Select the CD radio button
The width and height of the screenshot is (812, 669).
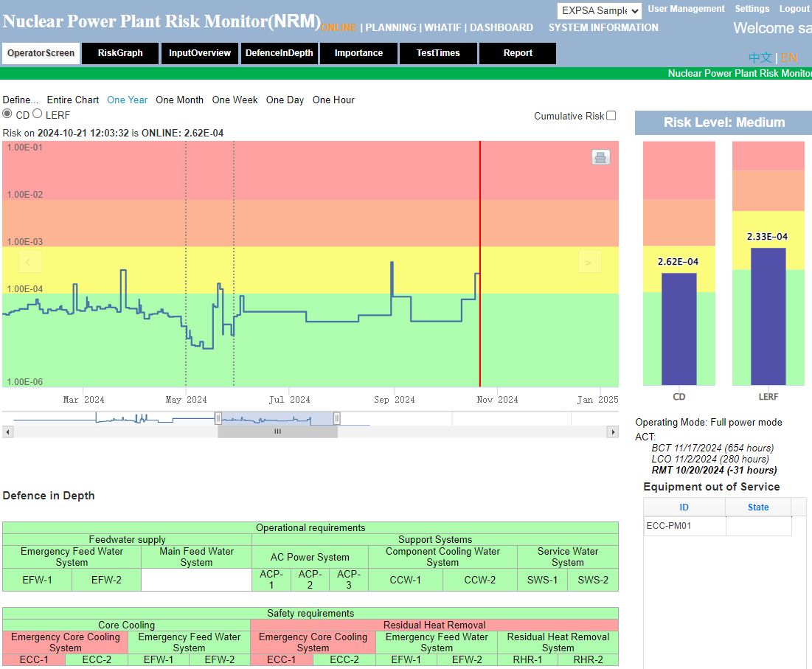(7, 114)
